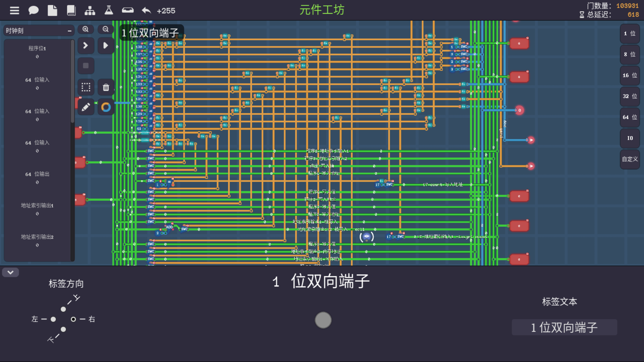Set label direction to 右 (right)
Viewport: 644px width, 362px height.
click(x=73, y=319)
